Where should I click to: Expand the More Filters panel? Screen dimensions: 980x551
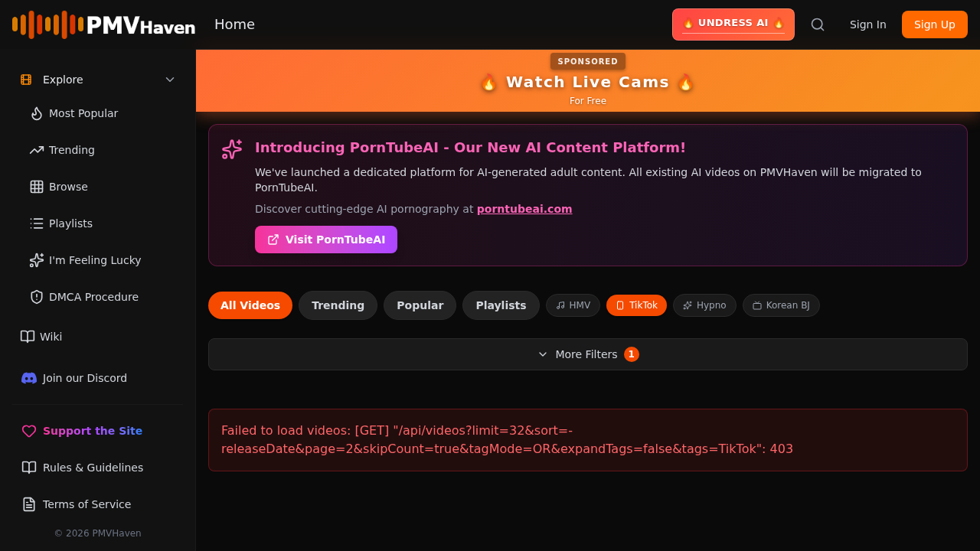(x=588, y=354)
